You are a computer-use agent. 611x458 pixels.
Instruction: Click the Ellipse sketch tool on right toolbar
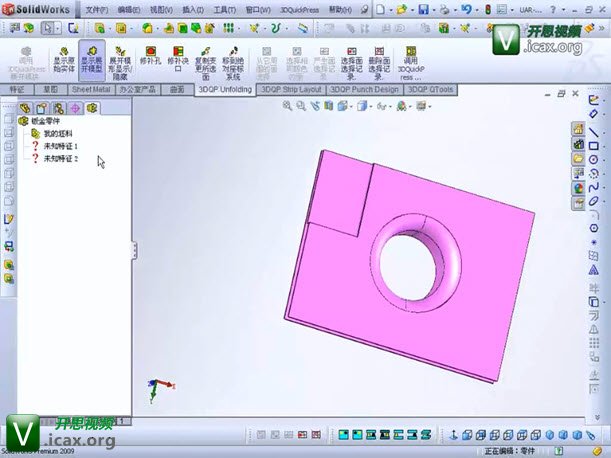[x=593, y=201]
